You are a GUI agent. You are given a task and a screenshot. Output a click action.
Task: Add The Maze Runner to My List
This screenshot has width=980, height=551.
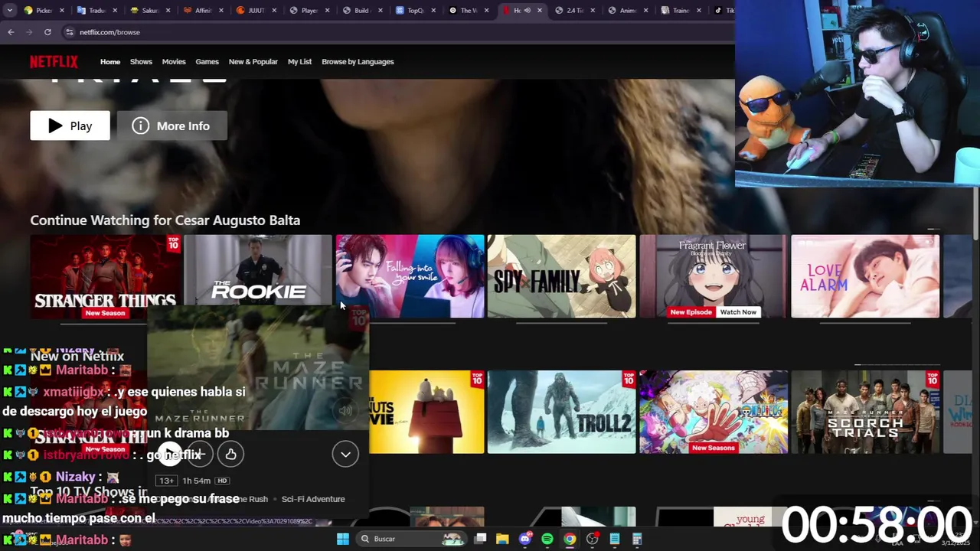(200, 455)
